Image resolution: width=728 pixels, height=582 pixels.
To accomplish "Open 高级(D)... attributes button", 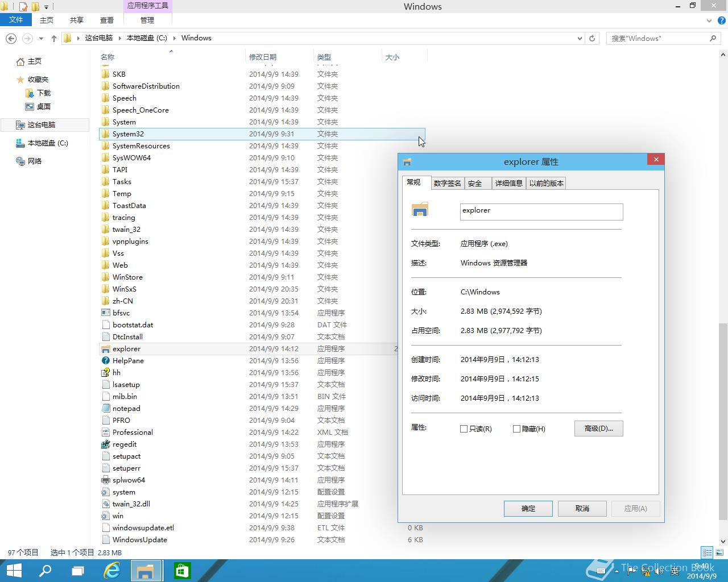I will (x=599, y=429).
